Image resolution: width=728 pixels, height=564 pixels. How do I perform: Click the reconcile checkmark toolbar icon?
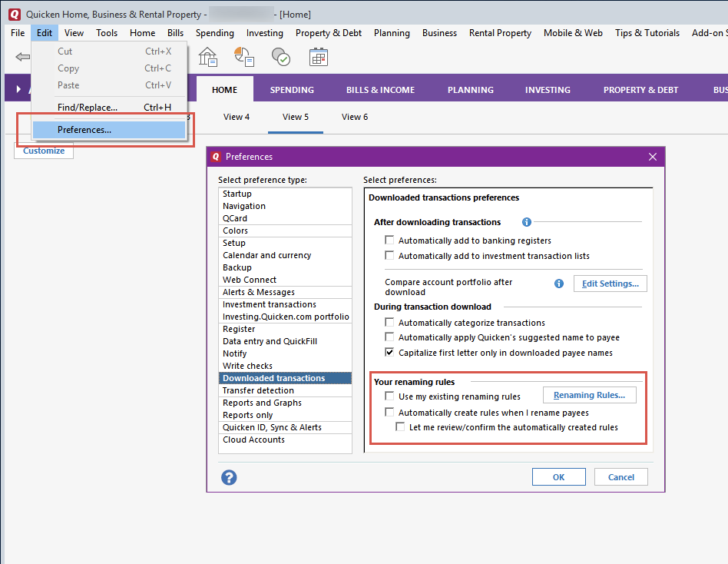pyautogui.click(x=280, y=57)
